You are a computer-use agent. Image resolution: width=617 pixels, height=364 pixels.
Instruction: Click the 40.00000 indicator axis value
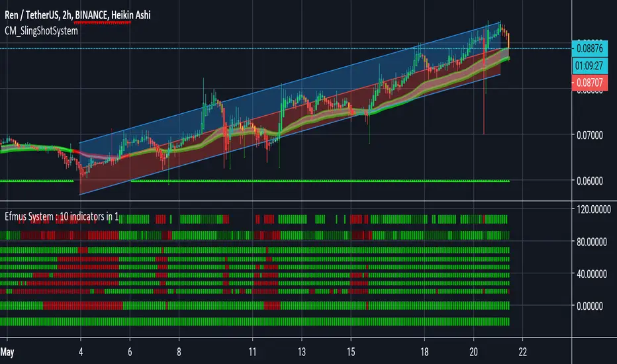click(591, 274)
